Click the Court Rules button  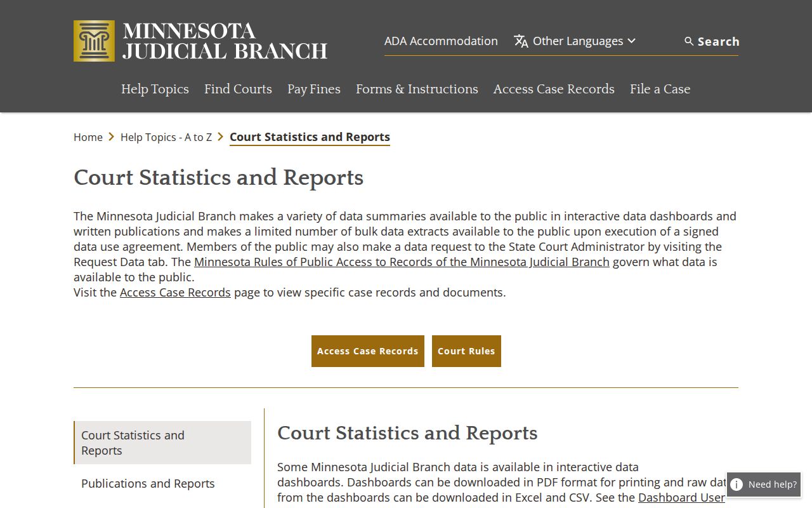click(466, 351)
